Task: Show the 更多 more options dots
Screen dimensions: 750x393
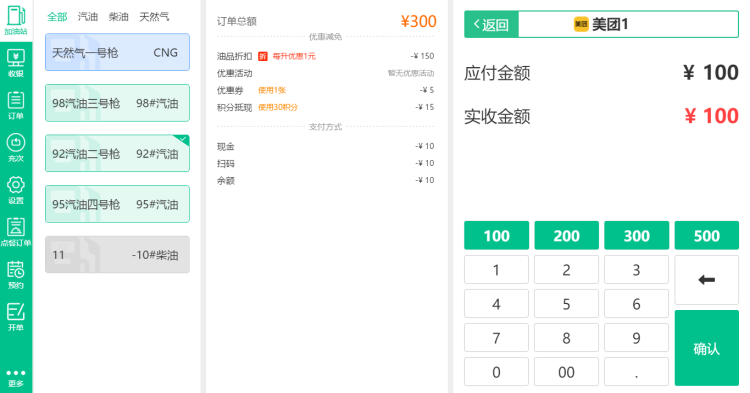Action: (16, 378)
